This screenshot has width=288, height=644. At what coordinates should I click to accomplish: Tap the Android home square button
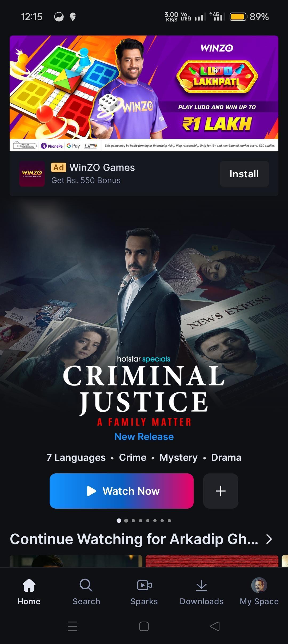tap(144, 626)
